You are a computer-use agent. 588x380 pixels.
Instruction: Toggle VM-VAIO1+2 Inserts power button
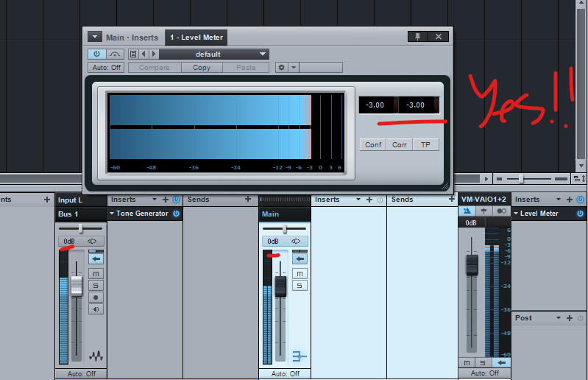tap(580, 200)
